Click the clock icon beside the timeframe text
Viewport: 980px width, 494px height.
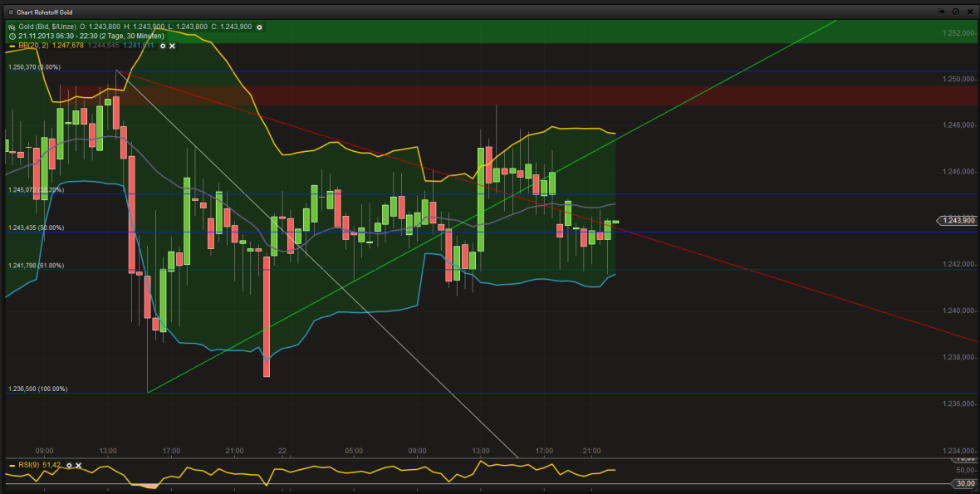click(x=11, y=37)
